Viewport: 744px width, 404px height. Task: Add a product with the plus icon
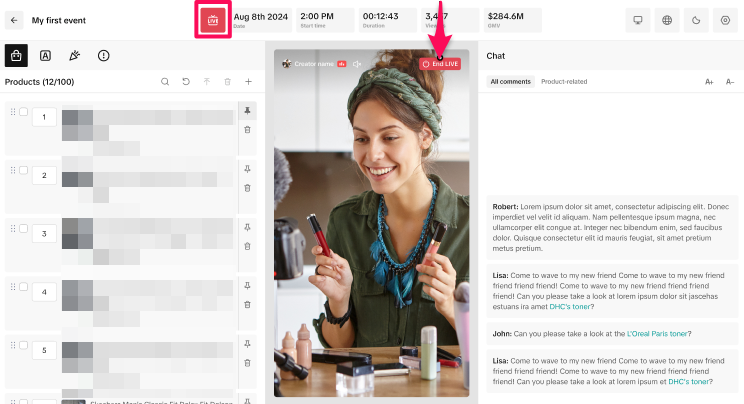pyautogui.click(x=248, y=81)
